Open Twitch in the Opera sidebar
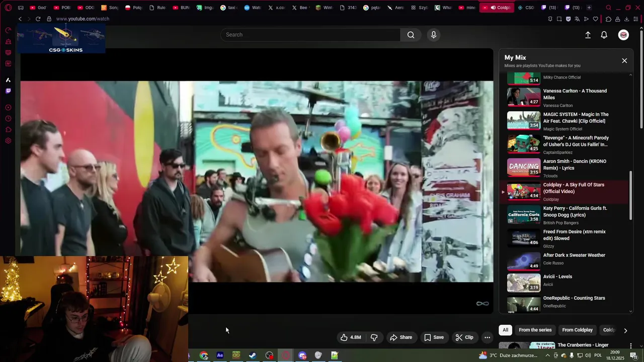 (8, 91)
